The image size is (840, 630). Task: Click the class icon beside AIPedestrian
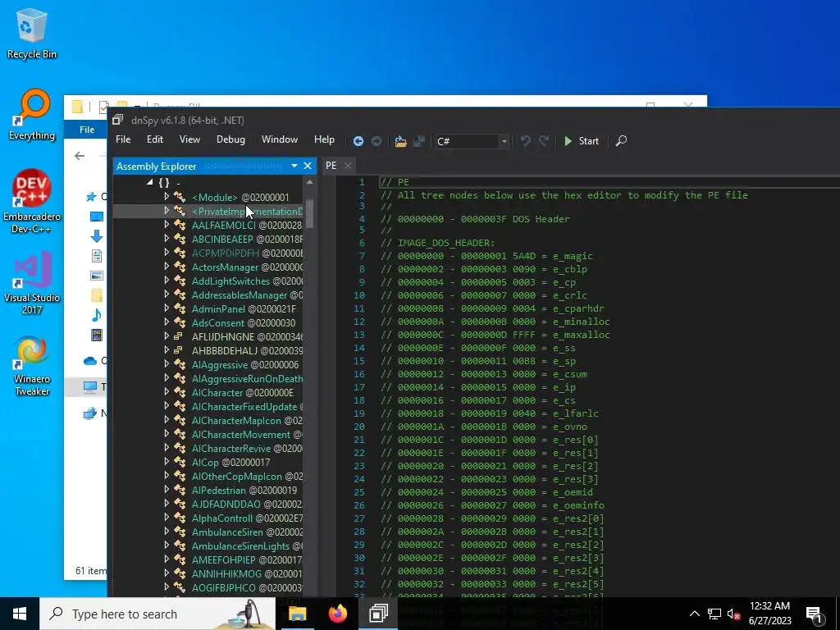point(180,490)
